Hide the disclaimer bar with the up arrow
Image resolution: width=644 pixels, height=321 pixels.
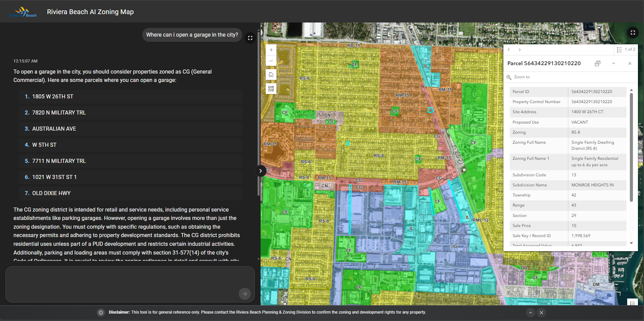531,313
